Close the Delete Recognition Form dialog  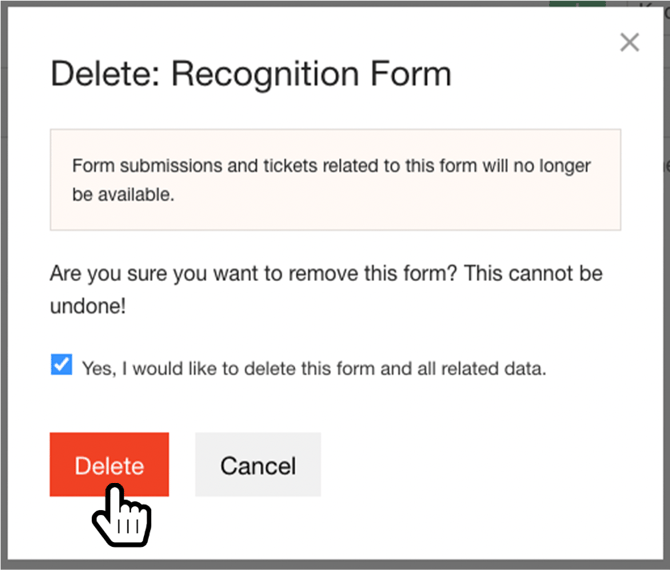point(629,42)
